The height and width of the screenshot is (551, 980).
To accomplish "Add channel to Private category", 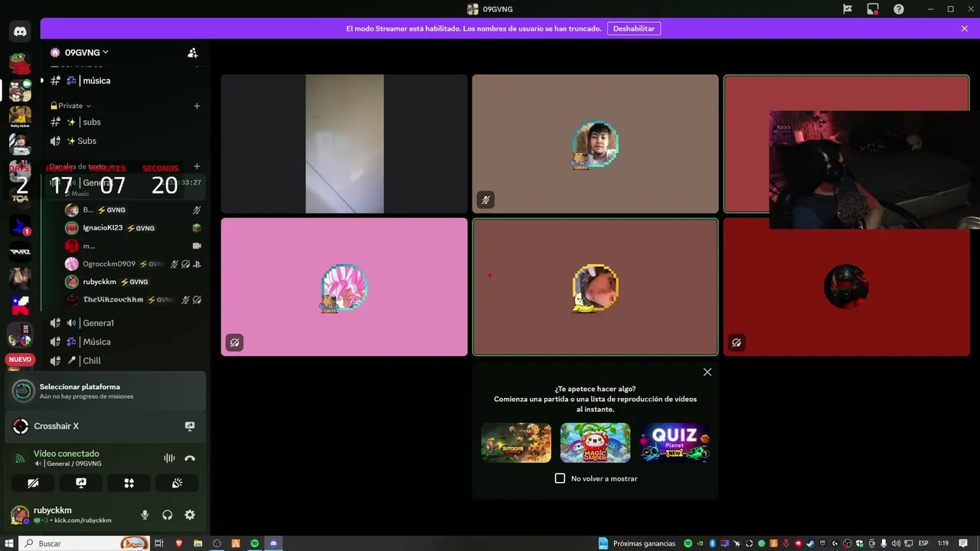I will coord(197,106).
